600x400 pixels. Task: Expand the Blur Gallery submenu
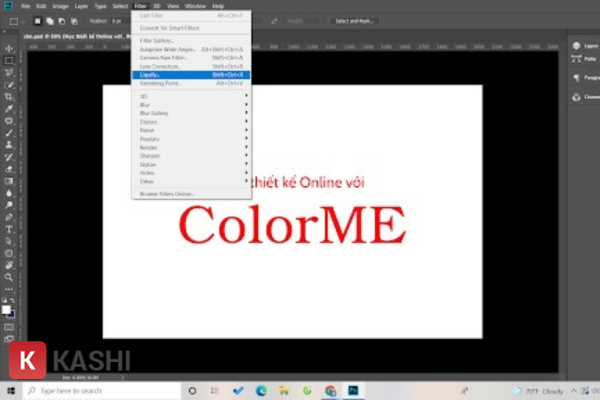point(191,113)
